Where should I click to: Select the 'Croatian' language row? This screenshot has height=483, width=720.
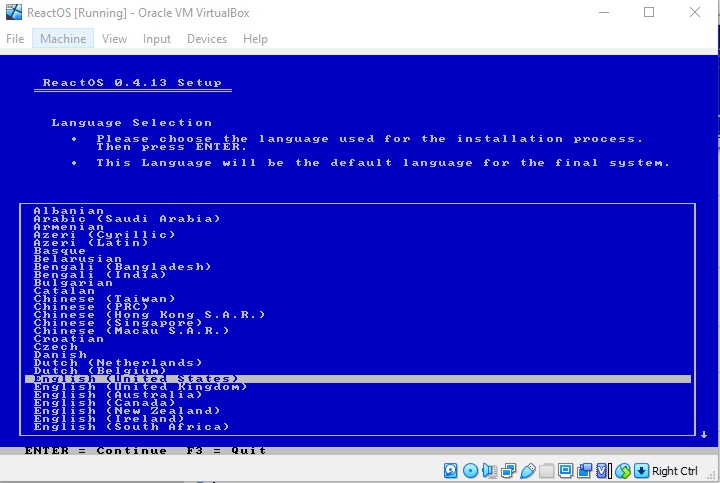pos(358,339)
